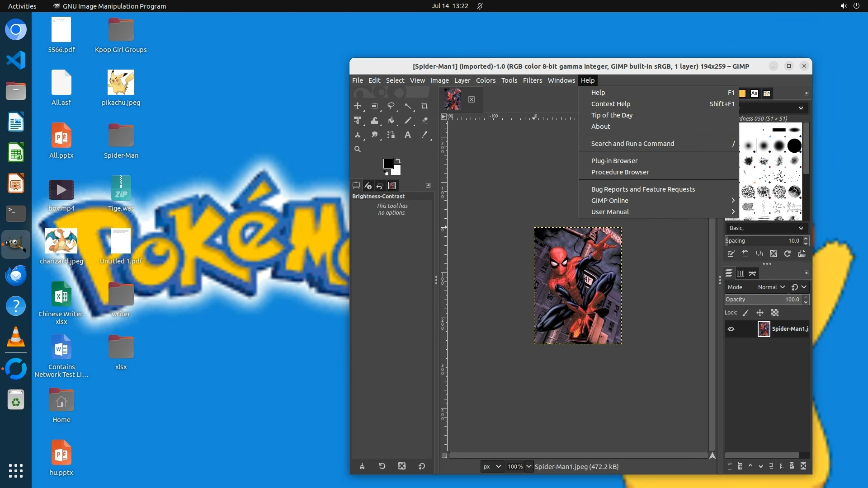The height and width of the screenshot is (488, 868).
Task: Choose Tip of the Day menu entry
Action: [612, 115]
